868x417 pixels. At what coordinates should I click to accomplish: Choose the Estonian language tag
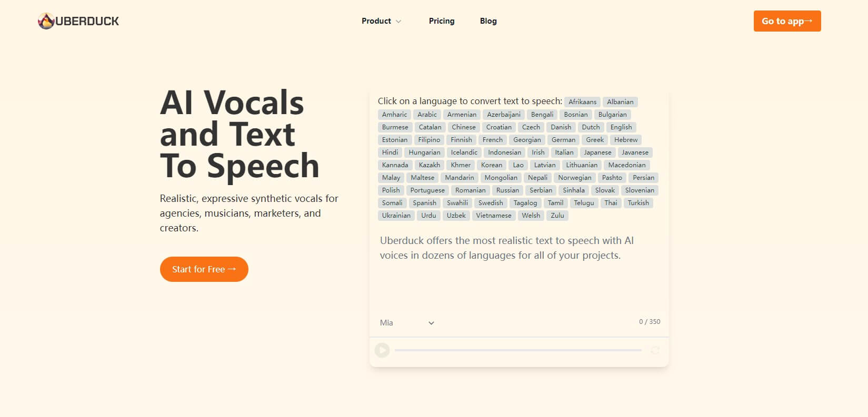pos(395,140)
